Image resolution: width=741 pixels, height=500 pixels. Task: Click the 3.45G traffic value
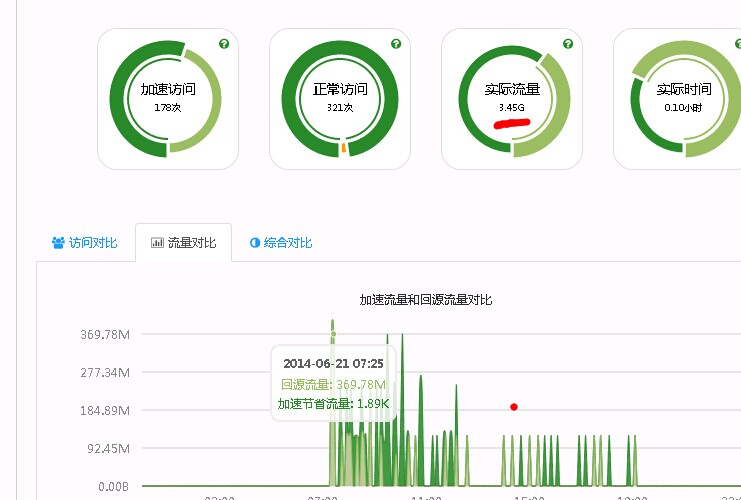512,108
